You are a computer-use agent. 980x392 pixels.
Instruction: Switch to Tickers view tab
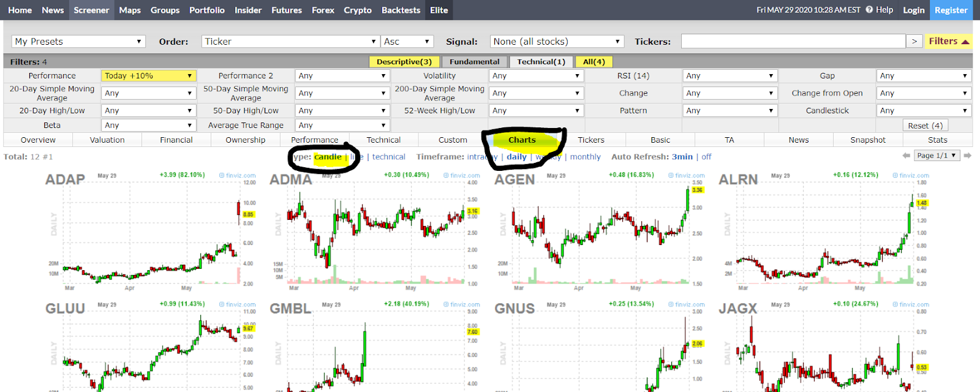pos(591,140)
